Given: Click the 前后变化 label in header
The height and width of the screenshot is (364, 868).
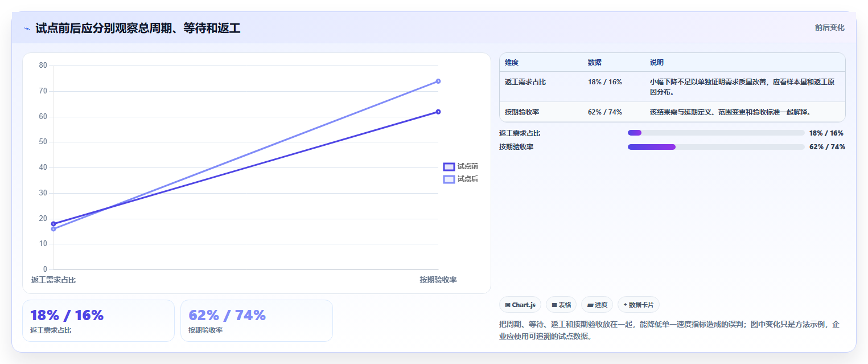Looking at the screenshot, I should (830, 27).
